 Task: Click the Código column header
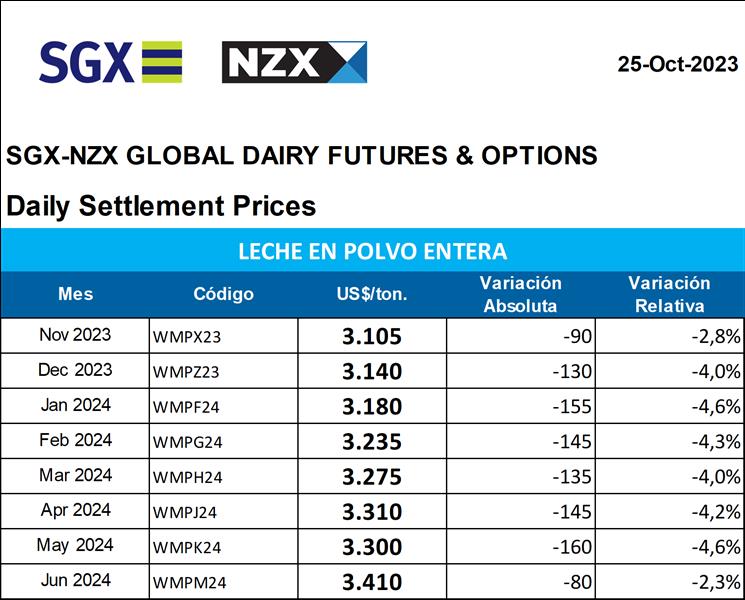223,294
